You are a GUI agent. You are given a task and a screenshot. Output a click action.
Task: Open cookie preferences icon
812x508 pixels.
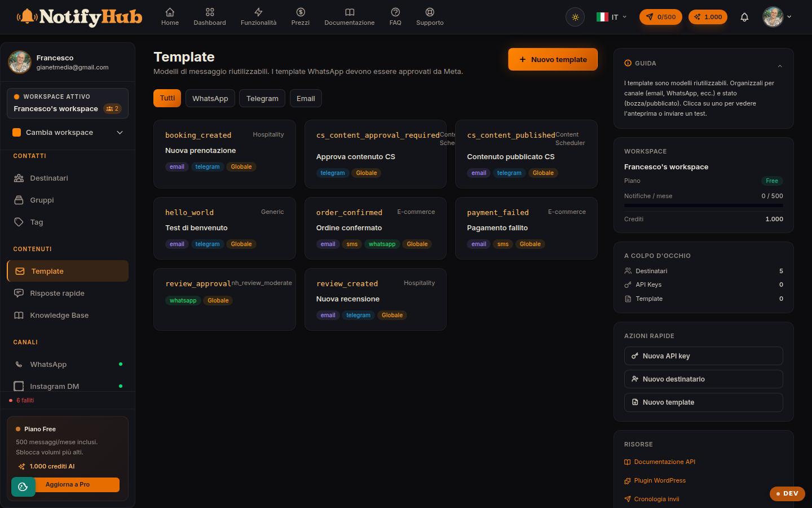[23, 487]
